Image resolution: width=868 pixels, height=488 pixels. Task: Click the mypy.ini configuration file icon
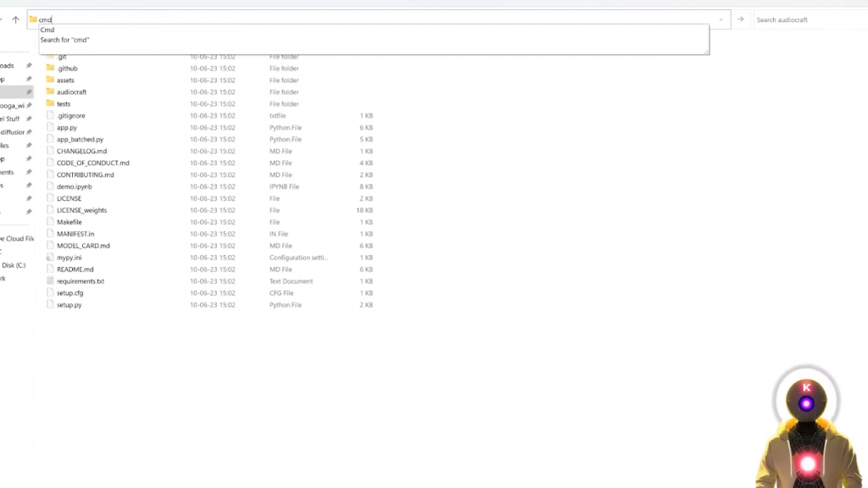pos(50,258)
